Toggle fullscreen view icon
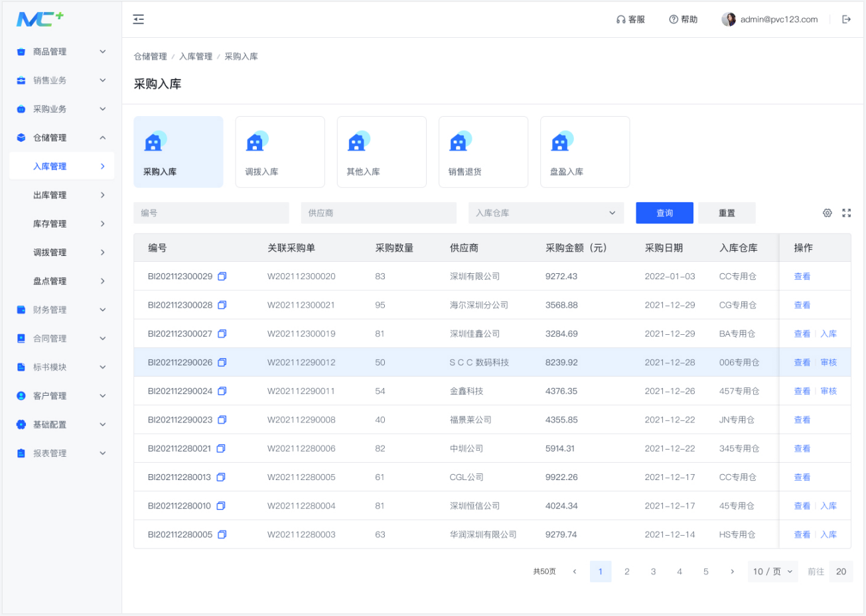 (846, 213)
